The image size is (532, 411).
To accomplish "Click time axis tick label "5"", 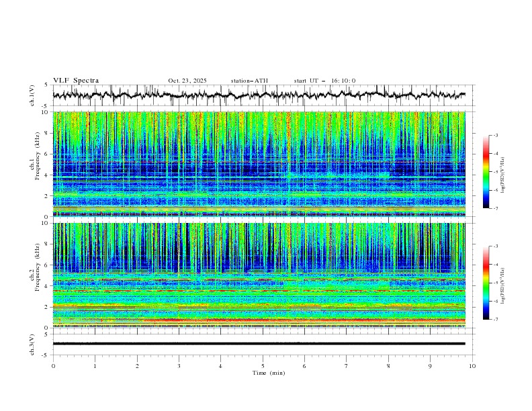I will click(x=263, y=366).
